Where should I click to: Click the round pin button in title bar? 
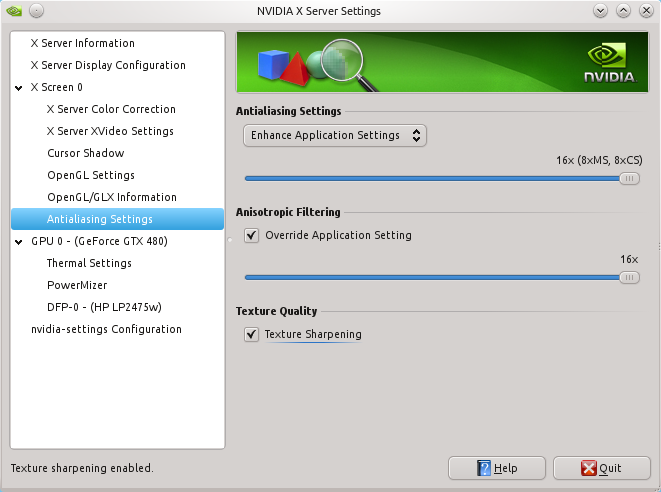37,11
